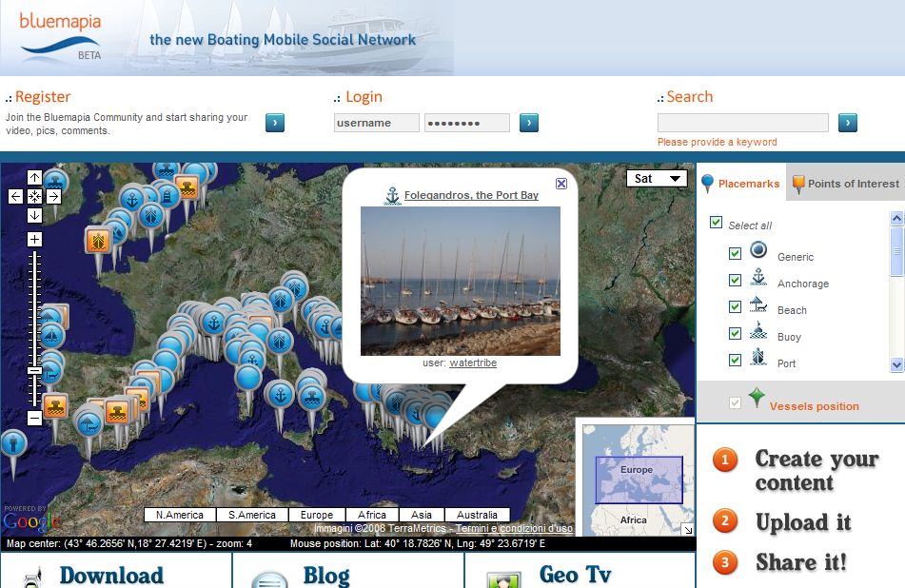Screen dimensions: 905x588
Task: Jump the map to Australia
Action: pos(478,515)
